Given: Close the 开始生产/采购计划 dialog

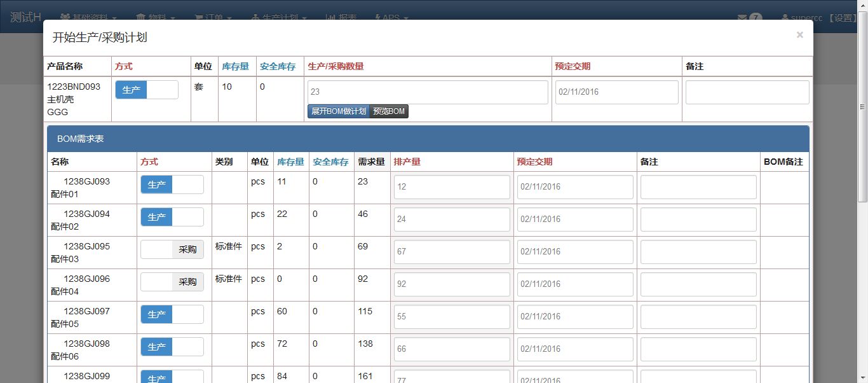Looking at the screenshot, I should pos(799,35).
